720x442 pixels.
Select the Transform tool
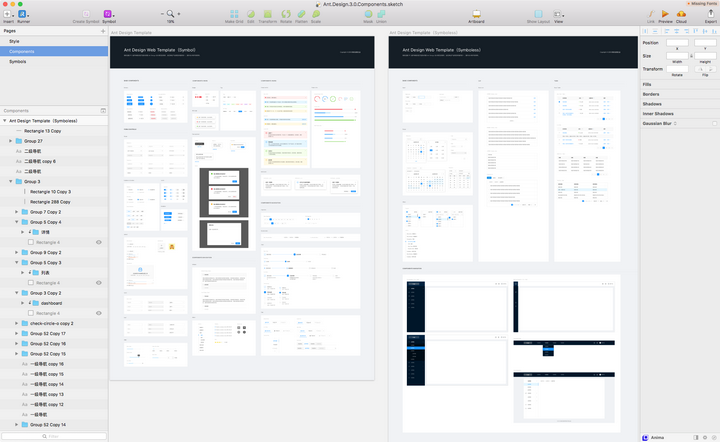click(x=267, y=14)
